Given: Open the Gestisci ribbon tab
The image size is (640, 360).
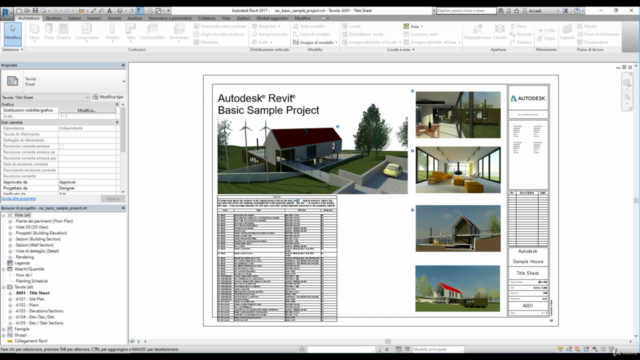Looking at the screenshot, I should [x=243, y=18].
